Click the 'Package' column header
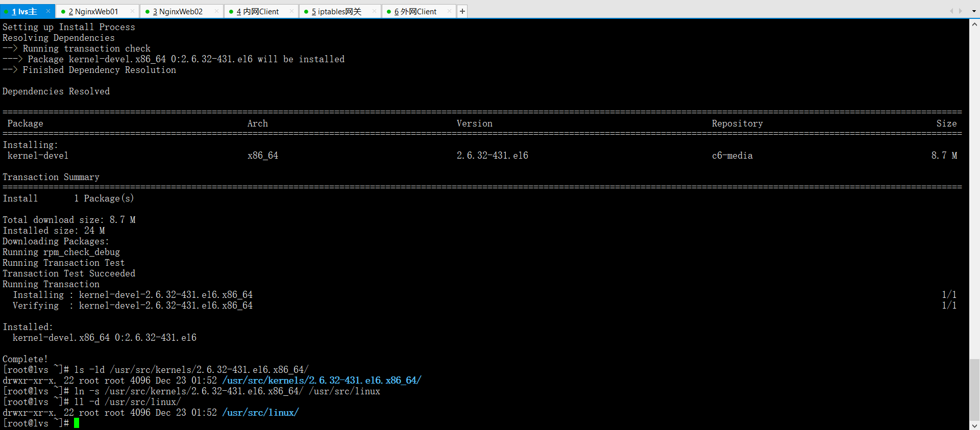Screen dimensions: 980x430 [x=25, y=123]
